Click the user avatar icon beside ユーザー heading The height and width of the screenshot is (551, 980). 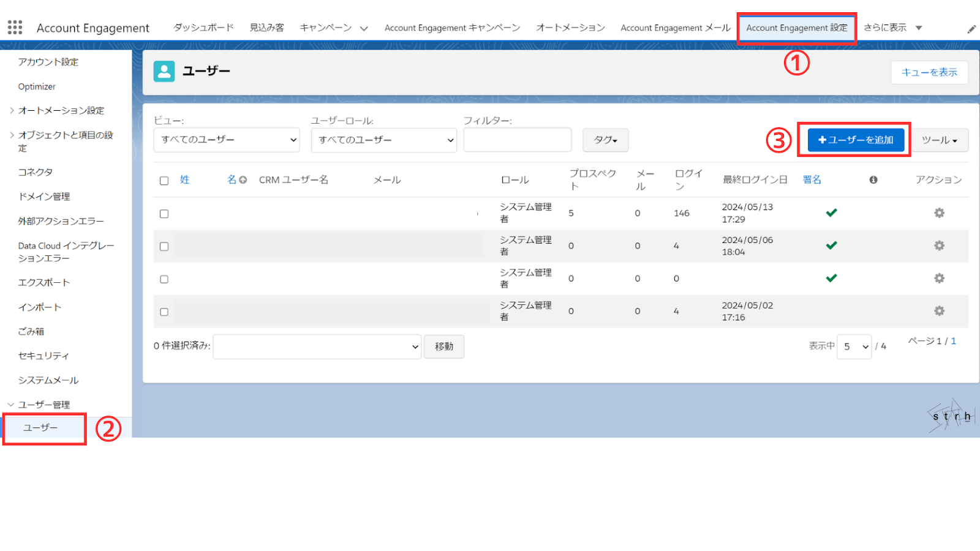[x=164, y=71]
